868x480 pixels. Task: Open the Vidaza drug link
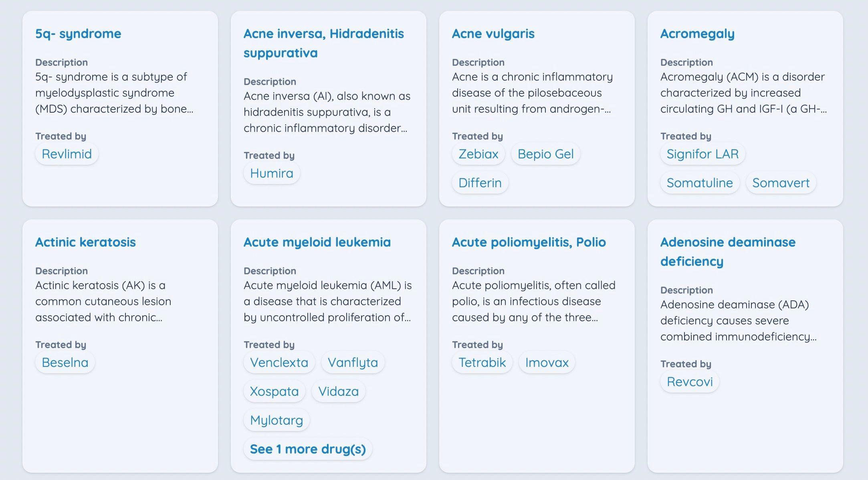pyautogui.click(x=338, y=391)
